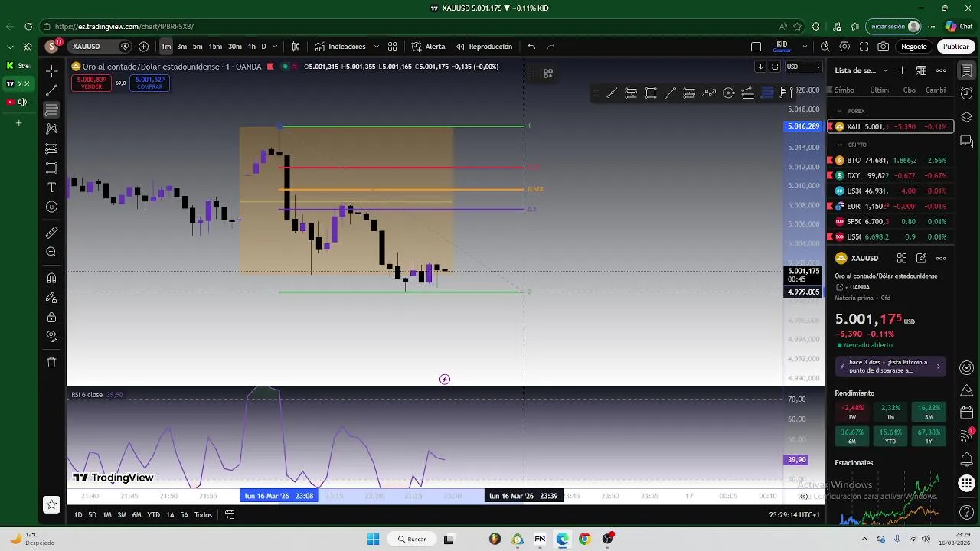Click the Negocie button
980x551 pixels.
click(913, 47)
